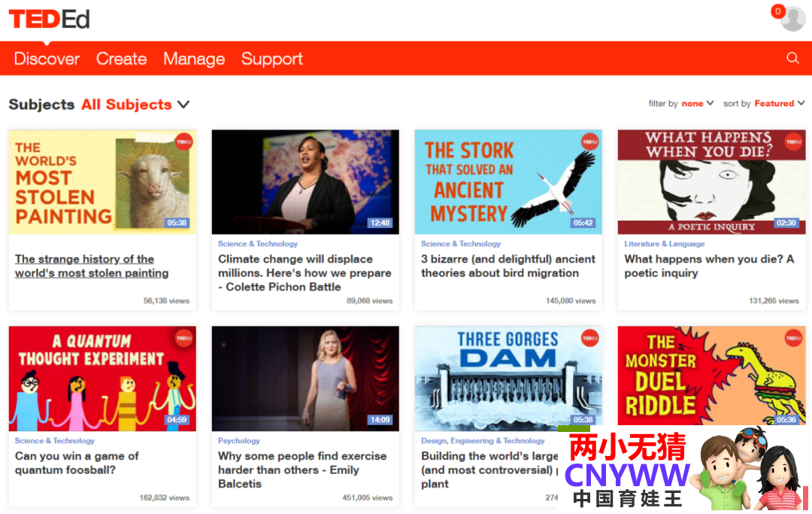
Task: Click the TED-Ed logo
Action: [49, 20]
